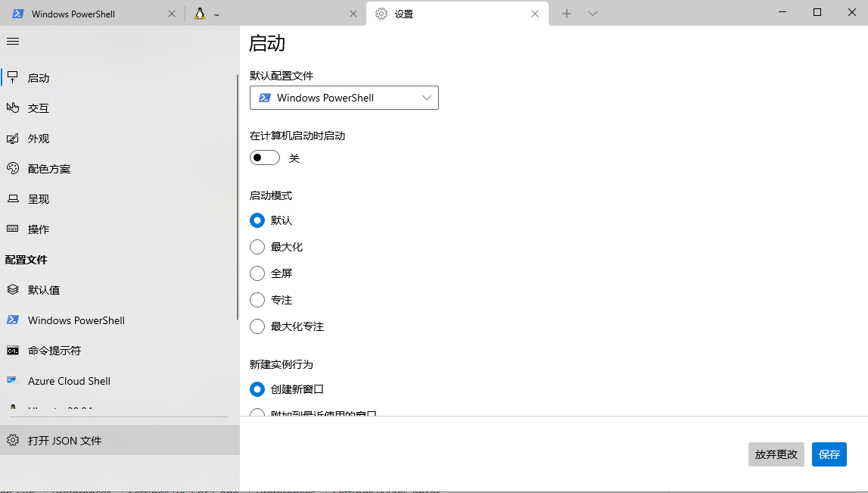Close the Linux ~ tab
The height and width of the screenshot is (493, 868).
coord(353,14)
